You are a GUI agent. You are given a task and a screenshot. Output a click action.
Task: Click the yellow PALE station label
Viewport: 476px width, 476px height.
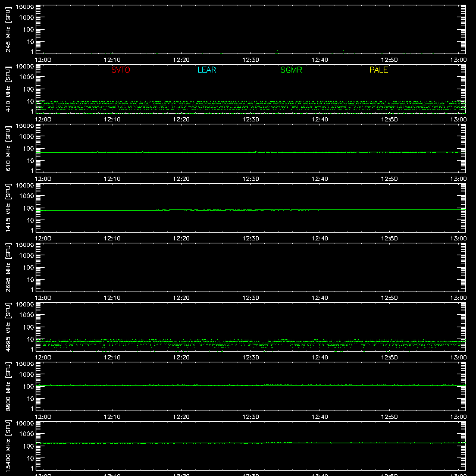[x=378, y=70]
